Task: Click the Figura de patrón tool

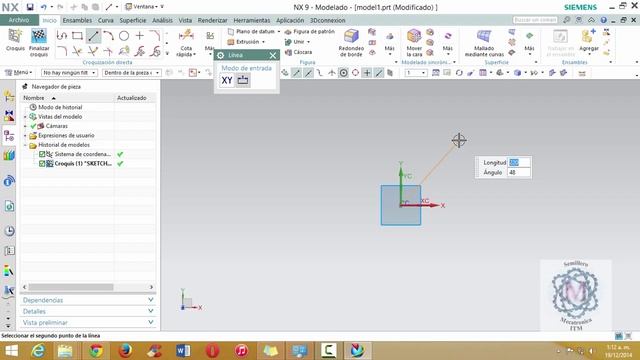Action: coord(310,31)
